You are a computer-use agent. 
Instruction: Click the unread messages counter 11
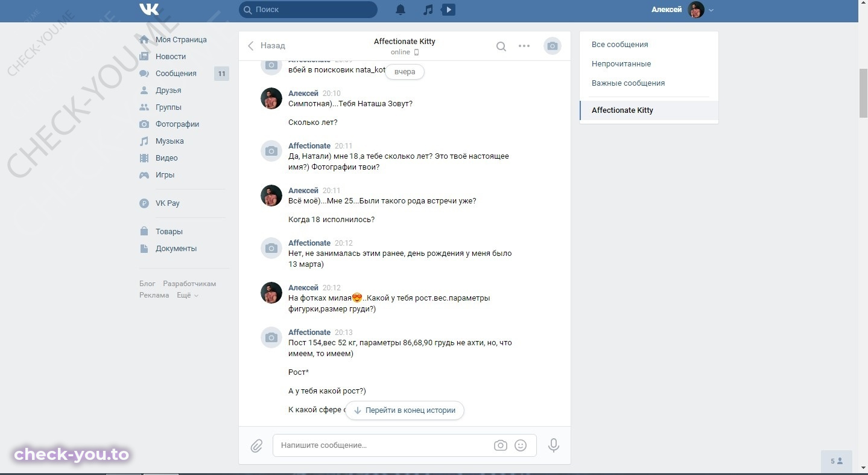221,74
